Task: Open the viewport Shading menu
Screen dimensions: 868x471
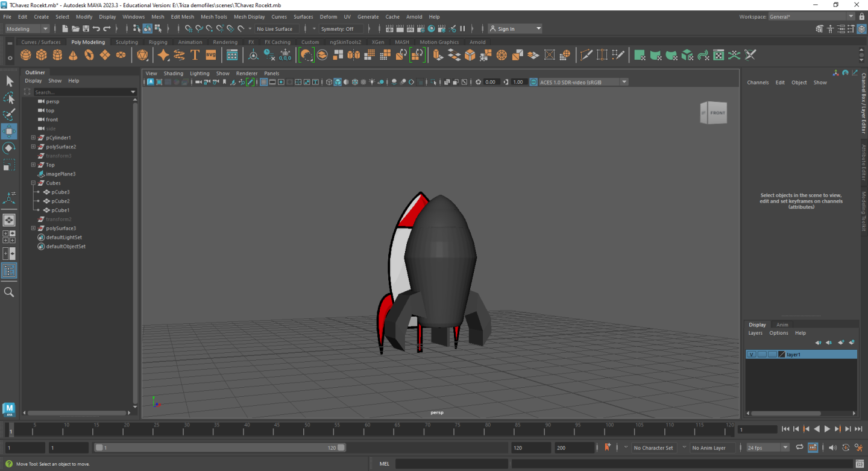Action: click(174, 74)
